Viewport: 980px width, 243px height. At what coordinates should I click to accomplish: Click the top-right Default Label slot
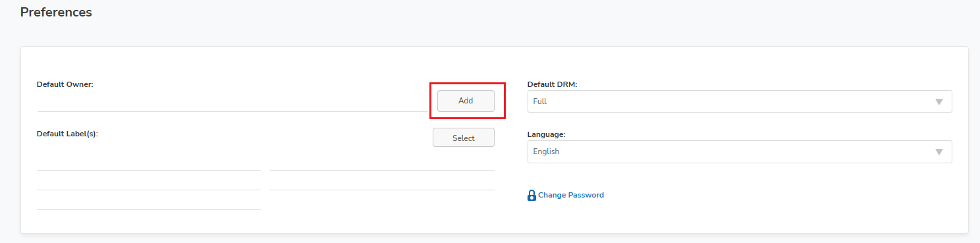click(382, 161)
